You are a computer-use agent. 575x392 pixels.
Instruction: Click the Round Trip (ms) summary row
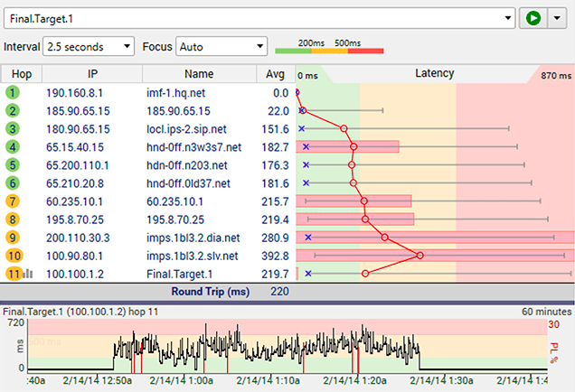pyautogui.click(x=287, y=292)
